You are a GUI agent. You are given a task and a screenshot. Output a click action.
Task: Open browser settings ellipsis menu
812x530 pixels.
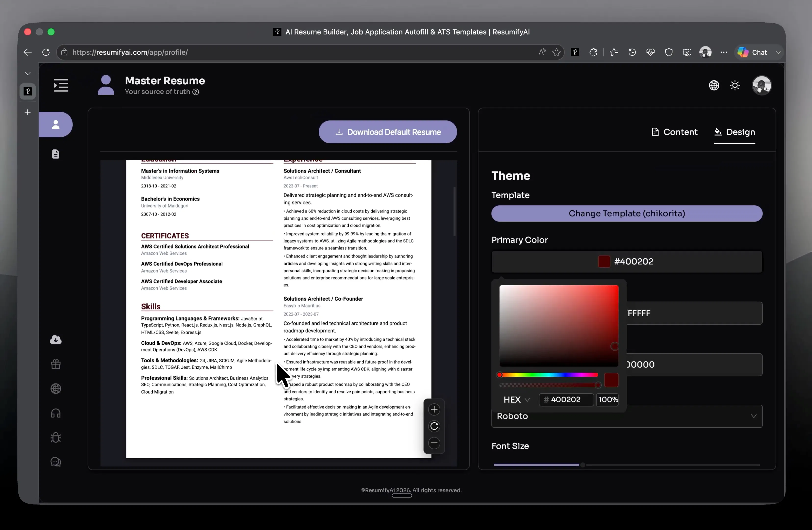[724, 52]
